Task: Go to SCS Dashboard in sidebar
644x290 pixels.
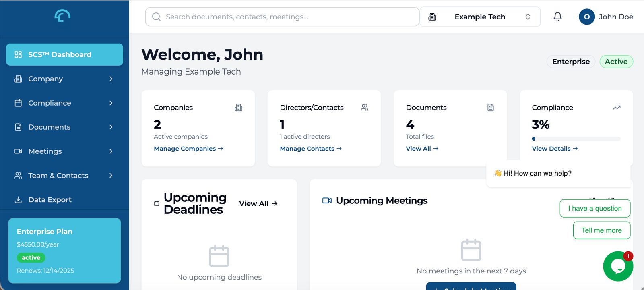Action: (x=64, y=55)
